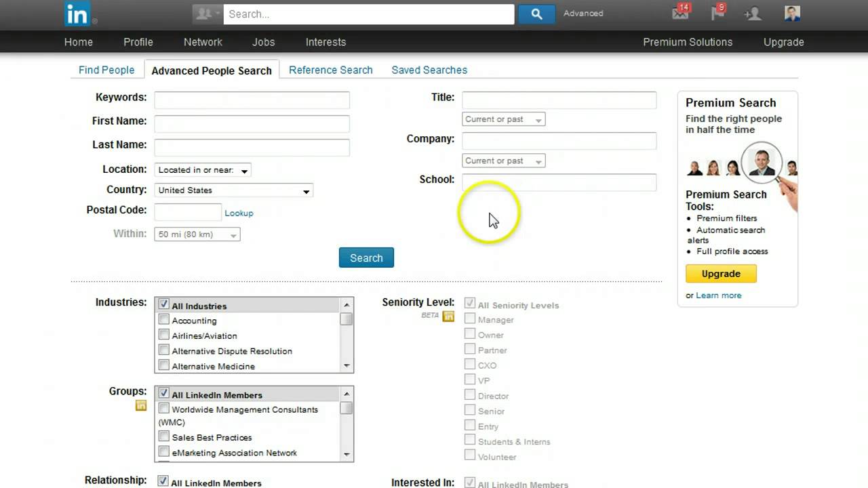Click the Learn more link
The height and width of the screenshot is (488, 868).
tap(719, 296)
